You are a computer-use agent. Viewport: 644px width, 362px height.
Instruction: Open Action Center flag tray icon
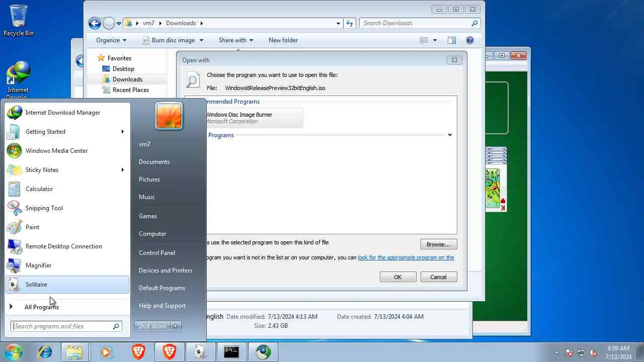(x=569, y=352)
